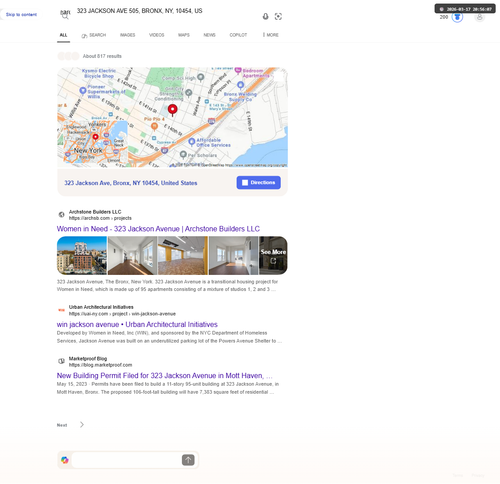
Task: Open win jackson avenue Urban Architectural result
Action: pos(137,324)
